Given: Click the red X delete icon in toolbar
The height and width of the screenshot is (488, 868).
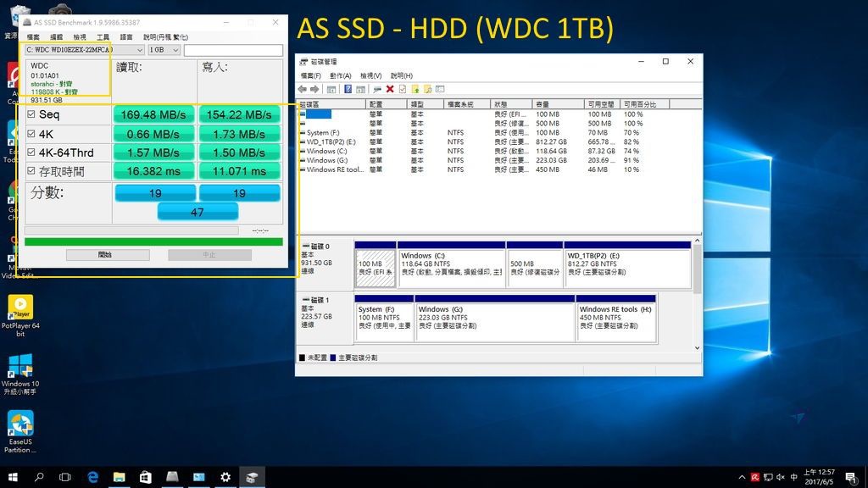Looking at the screenshot, I should [x=390, y=89].
